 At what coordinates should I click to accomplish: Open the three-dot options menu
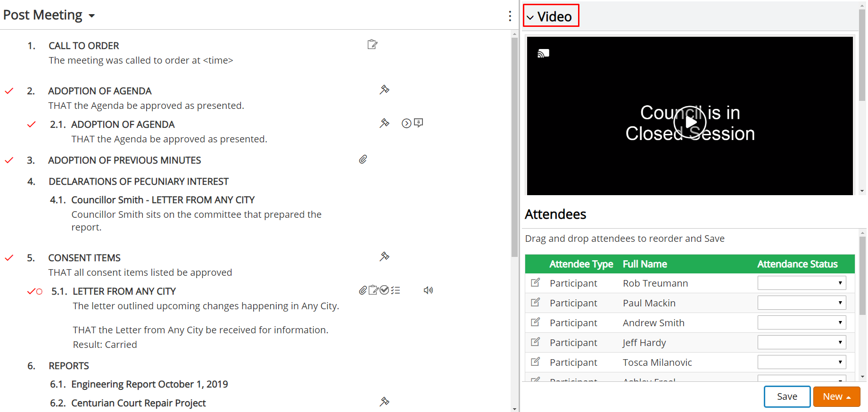[510, 16]
